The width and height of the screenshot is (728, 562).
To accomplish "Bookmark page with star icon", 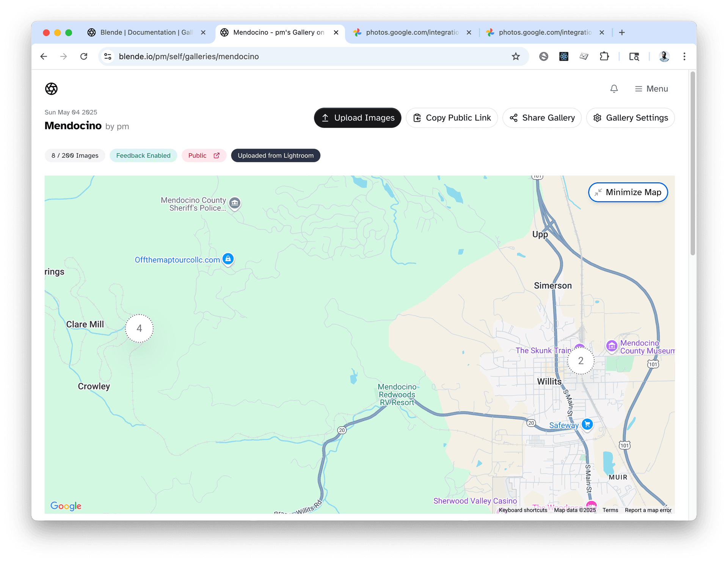I will click(516, 56).
